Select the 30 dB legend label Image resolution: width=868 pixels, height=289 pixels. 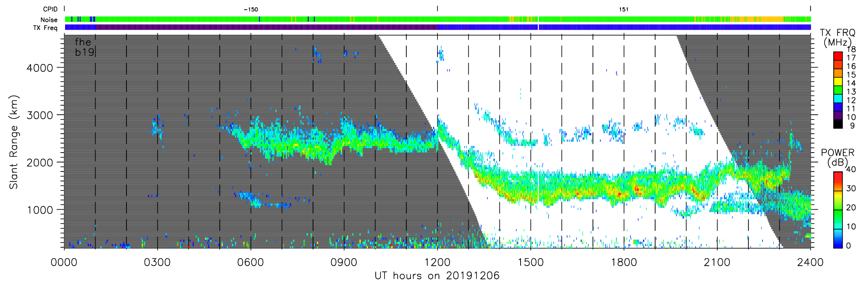click(x=851, y=189)
